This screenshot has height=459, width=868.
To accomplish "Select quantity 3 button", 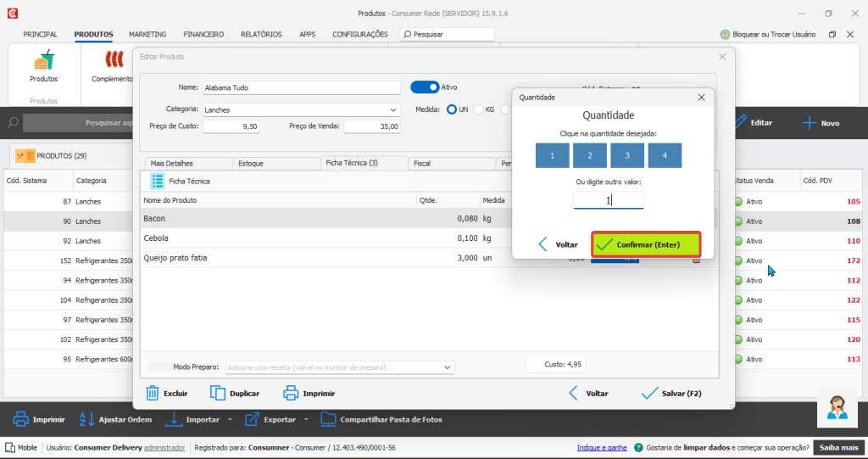I will (627, 155).
